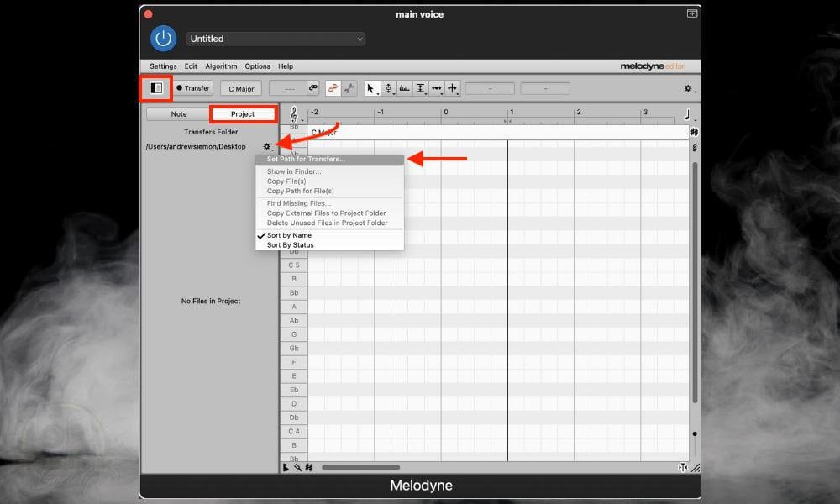Click bar 1 marker on the ruler

click(512, 112)
